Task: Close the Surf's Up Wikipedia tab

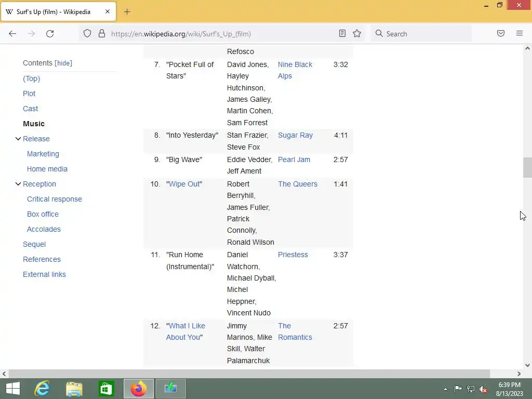Action: pos(108,12)
